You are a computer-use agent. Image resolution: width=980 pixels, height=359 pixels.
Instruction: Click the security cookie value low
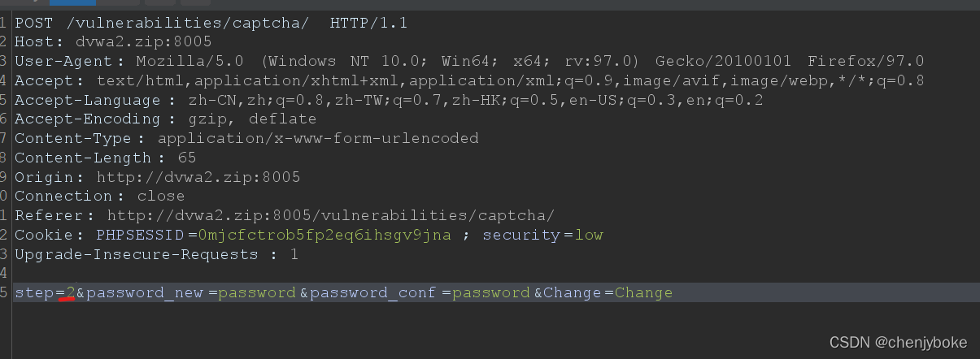click(x=589, y=236)
